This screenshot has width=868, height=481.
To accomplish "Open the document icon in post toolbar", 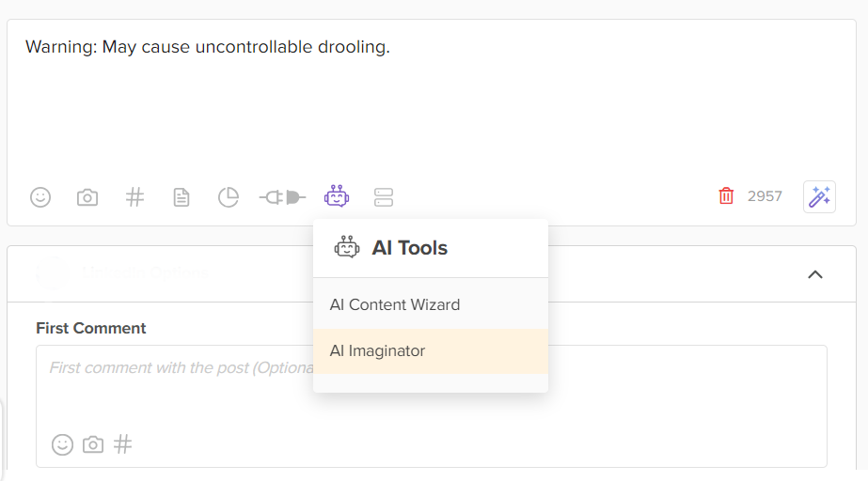I will [x=181, y=197].
